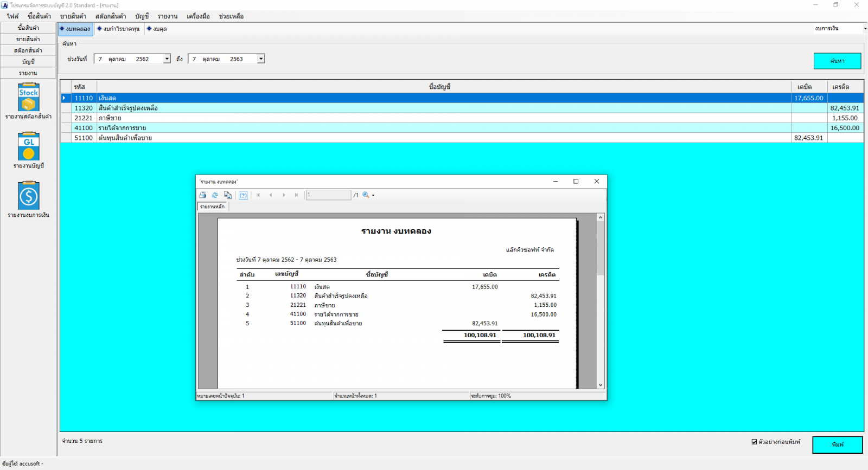The height and width of the screenshot is (470, 868).
Task: Toggle the parameter panel (?) icon in preview
Action: point(243,195)
